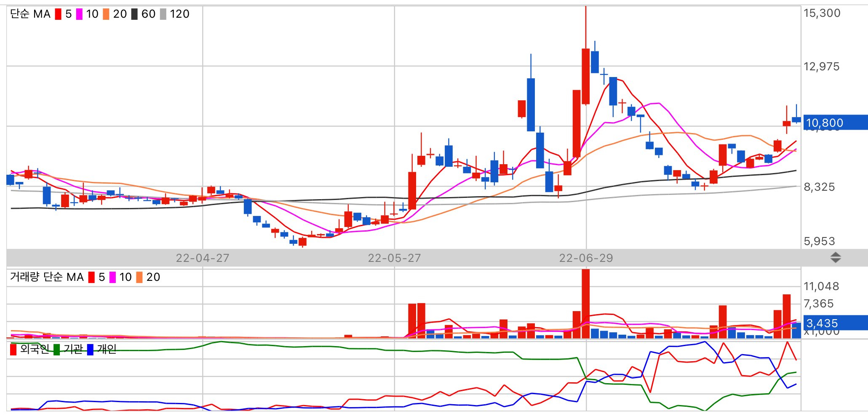Viewport: 868px width, 416px height.
Task: Click the 22-05-27 date marker
Action: pyautogui.click(x=395, y=258)
